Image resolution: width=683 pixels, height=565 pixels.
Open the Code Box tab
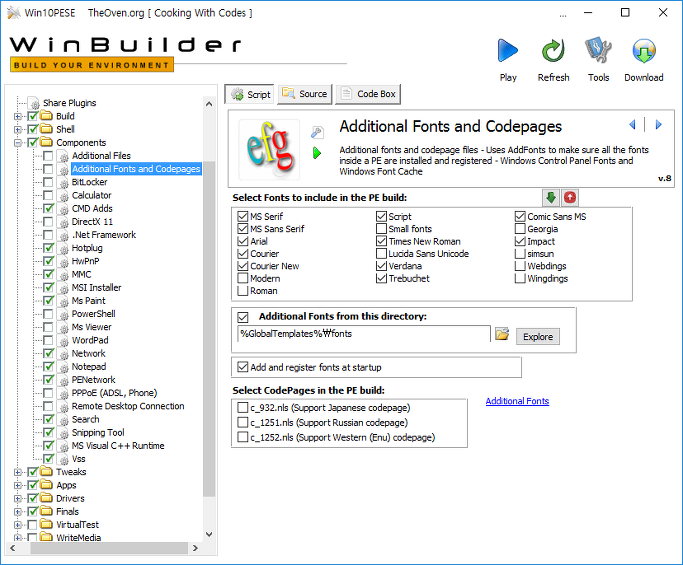point(368,94)
